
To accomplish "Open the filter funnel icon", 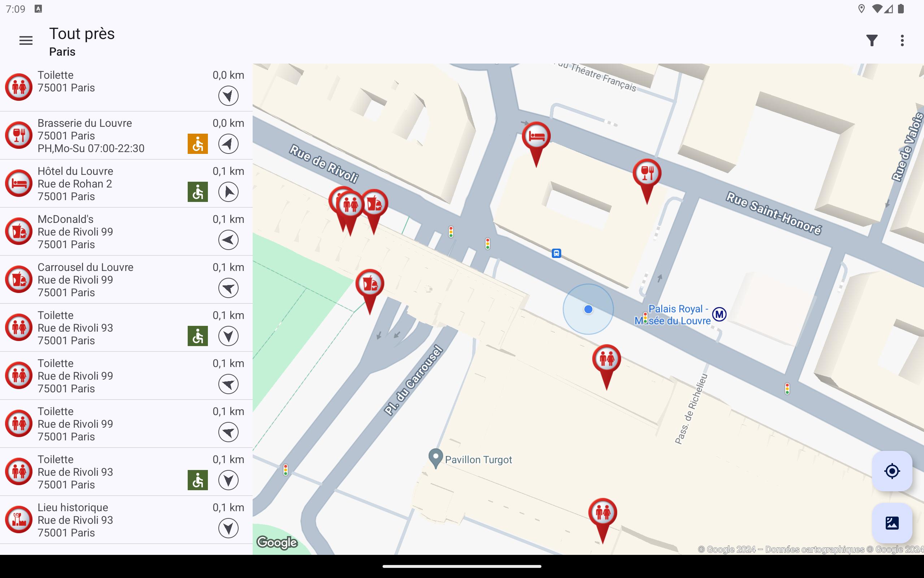I will click(872, 40).
